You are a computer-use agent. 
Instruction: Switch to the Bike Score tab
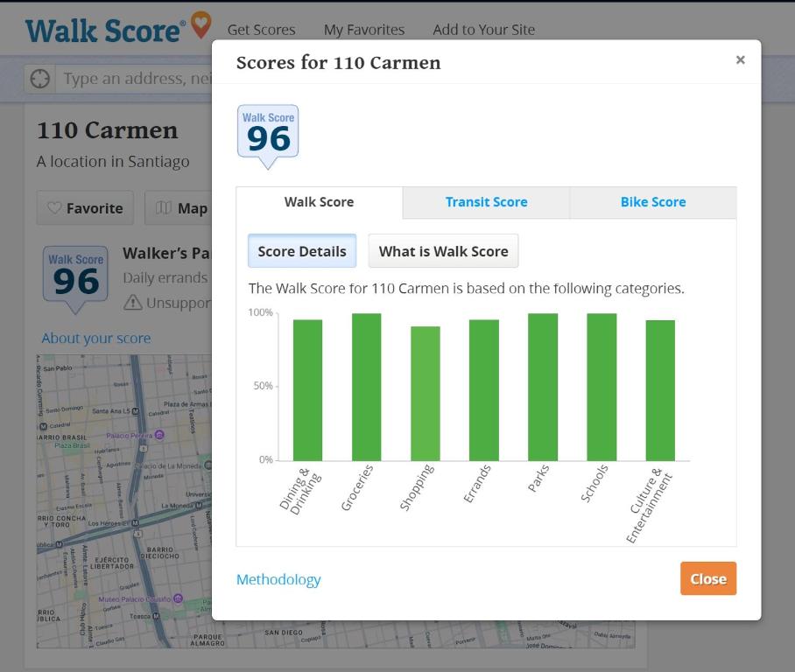pos(652,202)
